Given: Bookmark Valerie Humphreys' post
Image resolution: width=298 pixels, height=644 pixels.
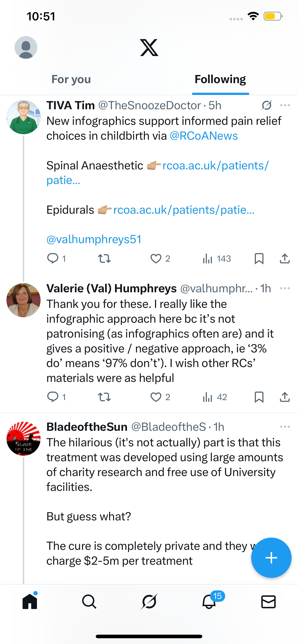Looking at the screenshot, I should (x=259, y=397).
